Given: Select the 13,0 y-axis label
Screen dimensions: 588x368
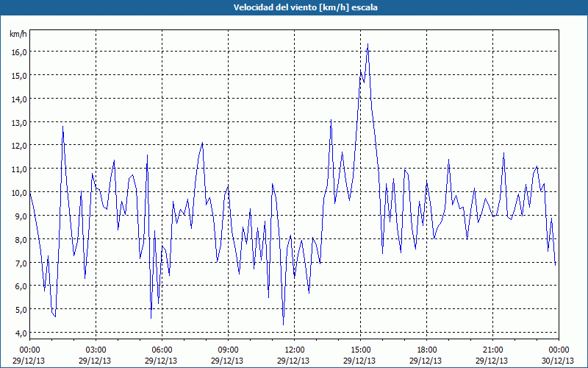Looking at the screenshot, I should point(18,123).
